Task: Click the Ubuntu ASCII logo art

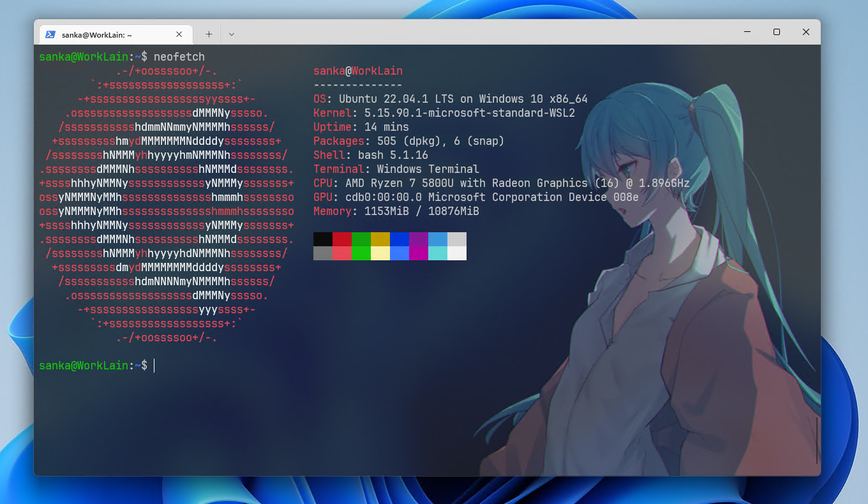Action: [166, 204]
